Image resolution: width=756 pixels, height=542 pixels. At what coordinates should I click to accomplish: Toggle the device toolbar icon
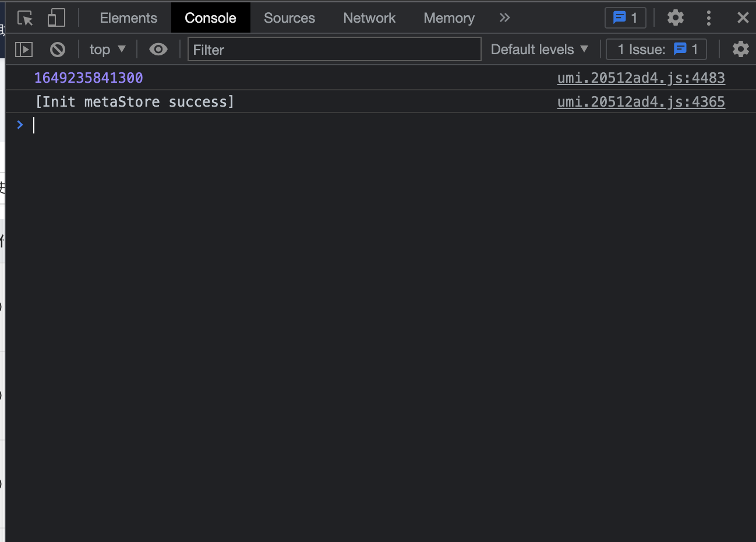[56, 18]
